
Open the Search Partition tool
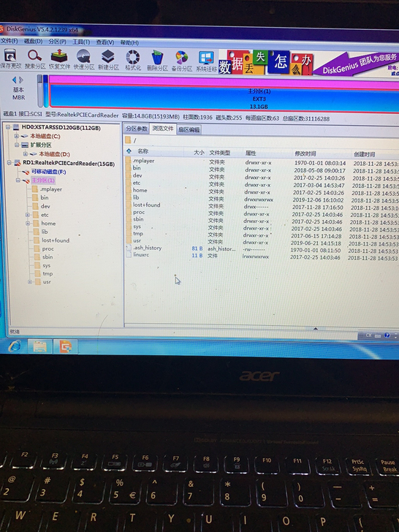[x=34, y=59]
